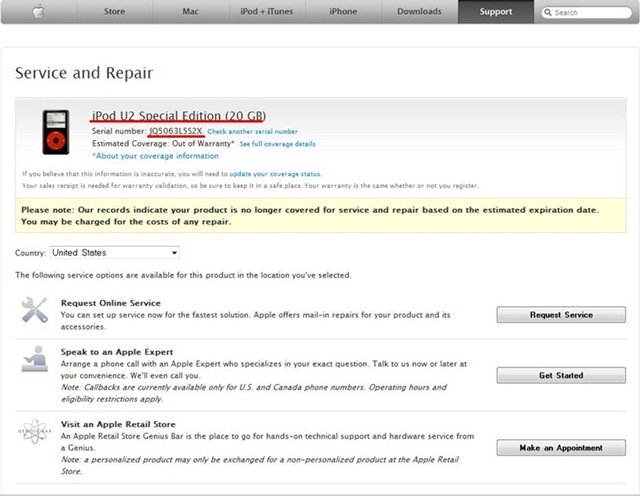The image size is (640, 496).
Task: Click the iPod U2 Special Edition title
Action: pos(179,116)
